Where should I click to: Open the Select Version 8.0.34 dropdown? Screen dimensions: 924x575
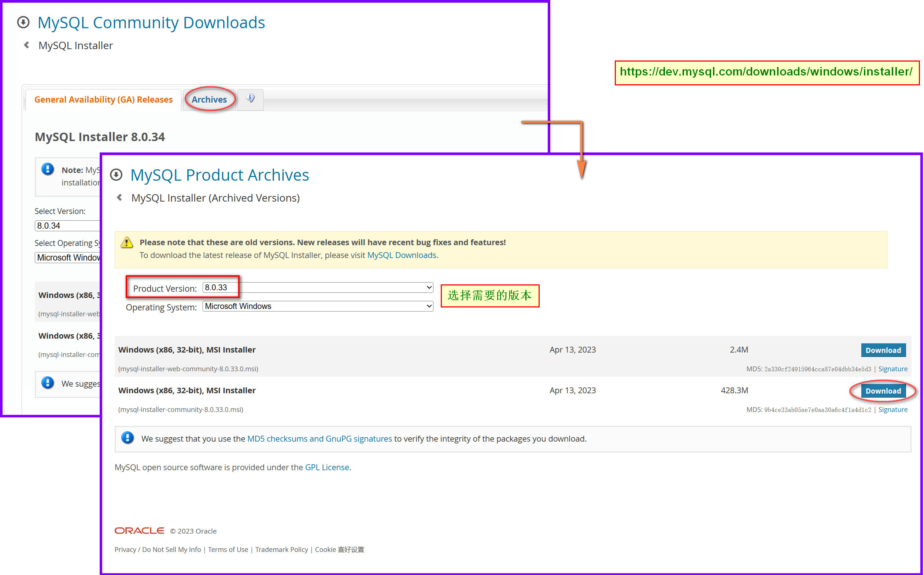click(67, 225)
